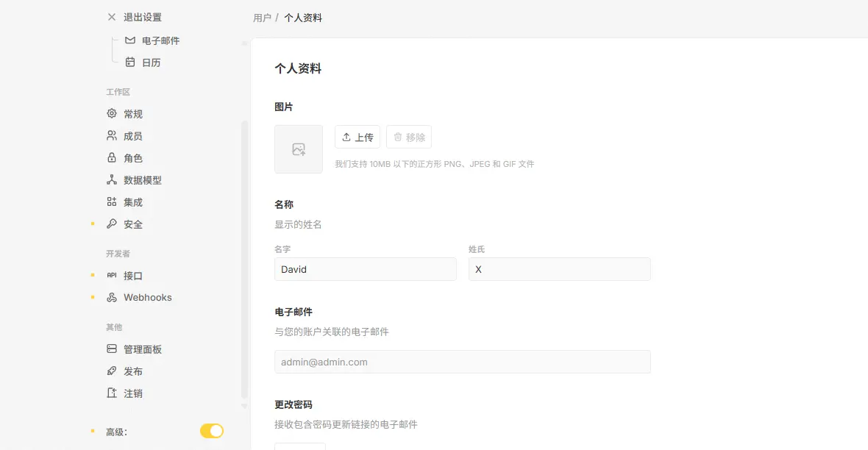This screenshot has width=868, height=450.
Task: Click the profile picture placeholder thumbnail
Action: (299, 149)
